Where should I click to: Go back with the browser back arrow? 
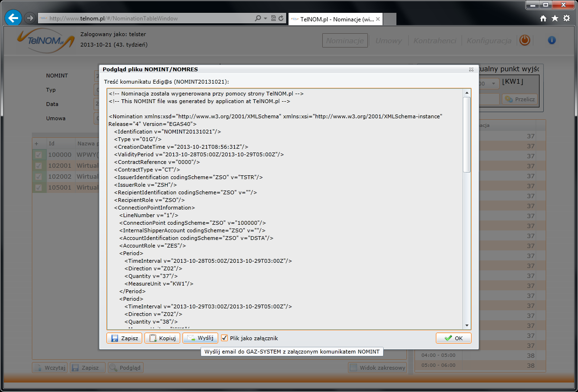click(x=13, y=18)
